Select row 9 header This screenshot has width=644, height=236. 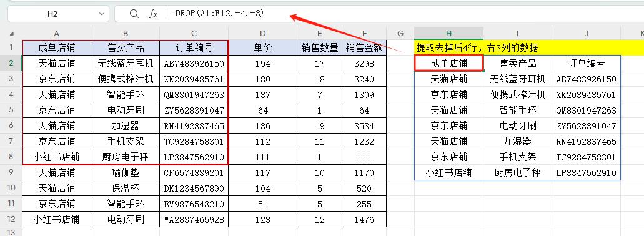click(x=11, y=172)
